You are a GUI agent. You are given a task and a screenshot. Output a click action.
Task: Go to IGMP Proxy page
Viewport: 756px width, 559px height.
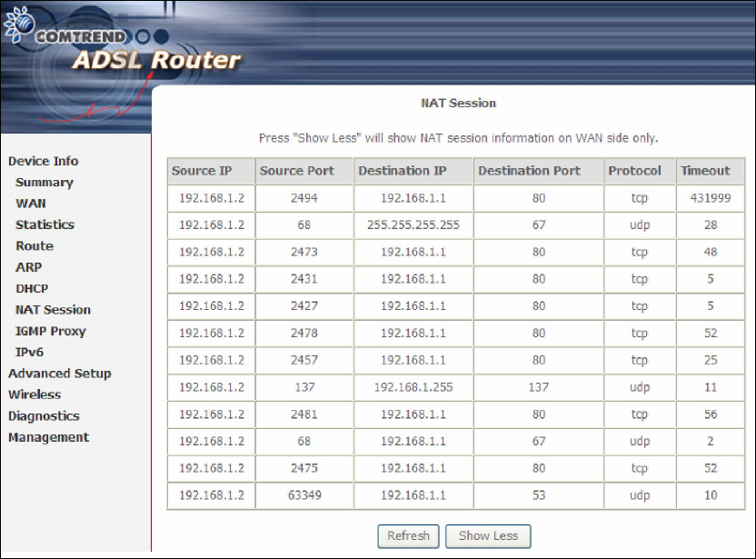click(x=51, y=331)
